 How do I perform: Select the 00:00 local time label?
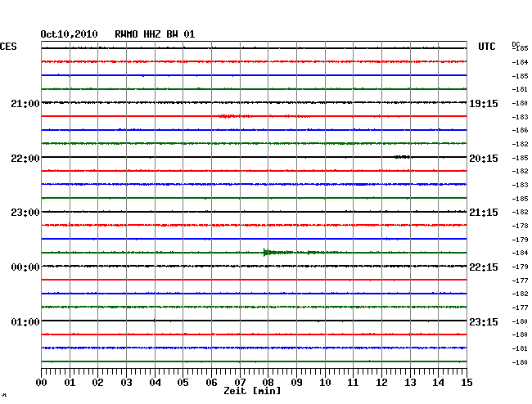coord(25,267)
